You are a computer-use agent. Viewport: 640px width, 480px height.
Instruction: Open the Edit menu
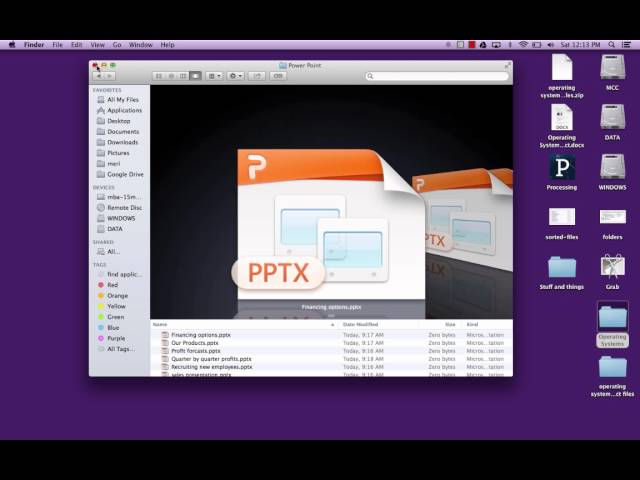[77, 45]
